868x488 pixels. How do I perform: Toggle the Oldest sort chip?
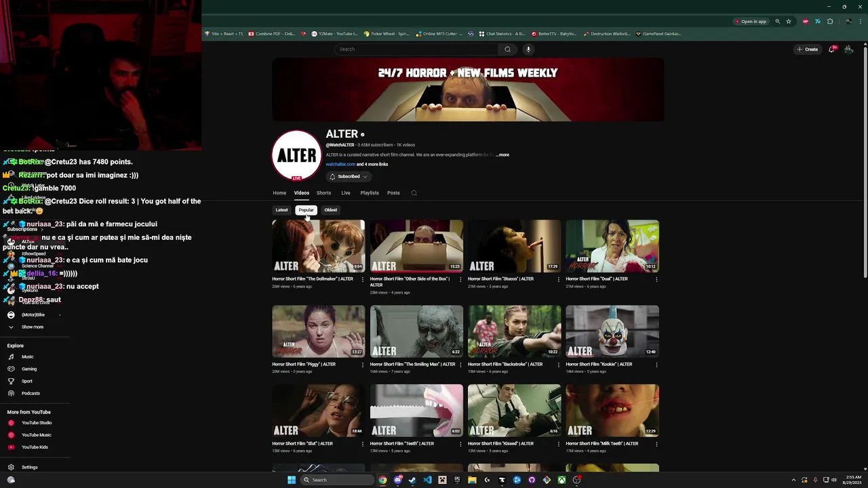[330, 210]
